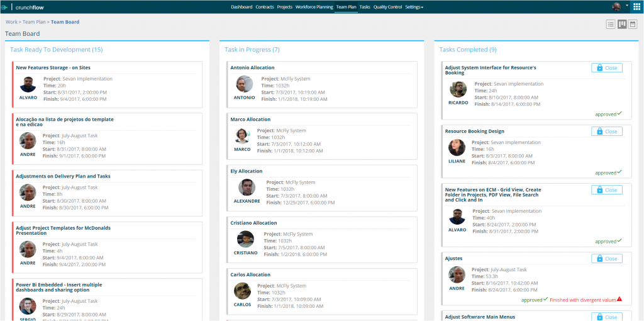Click Alexandre's avatar on Ely Allocation
The width and height of the screenshot is (644, 321).
(x=247, y=188)
